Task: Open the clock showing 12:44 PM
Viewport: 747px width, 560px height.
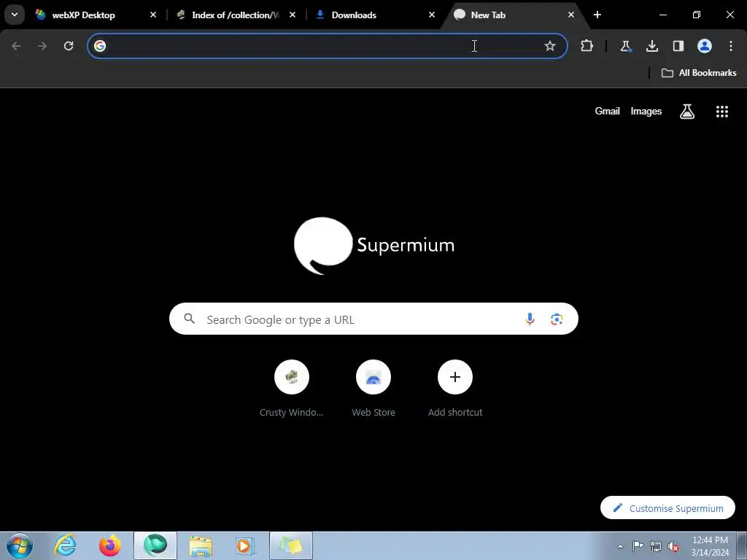Action: point(710,546)
